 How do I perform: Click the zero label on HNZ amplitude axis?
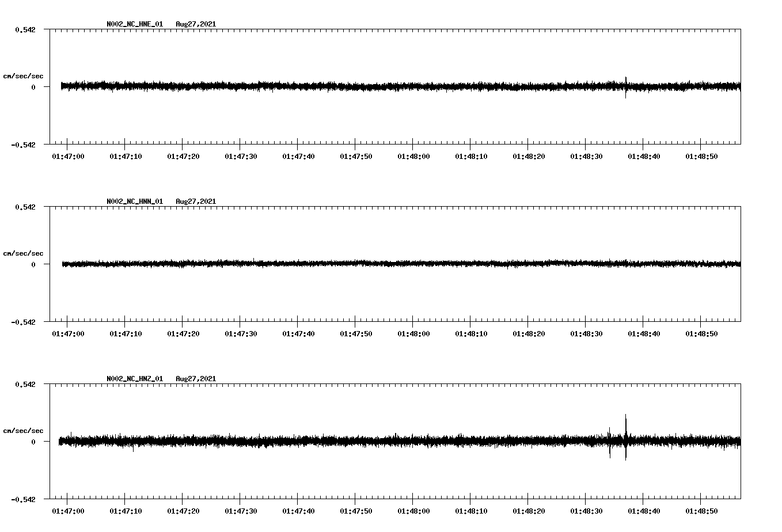tap(33, 442)
